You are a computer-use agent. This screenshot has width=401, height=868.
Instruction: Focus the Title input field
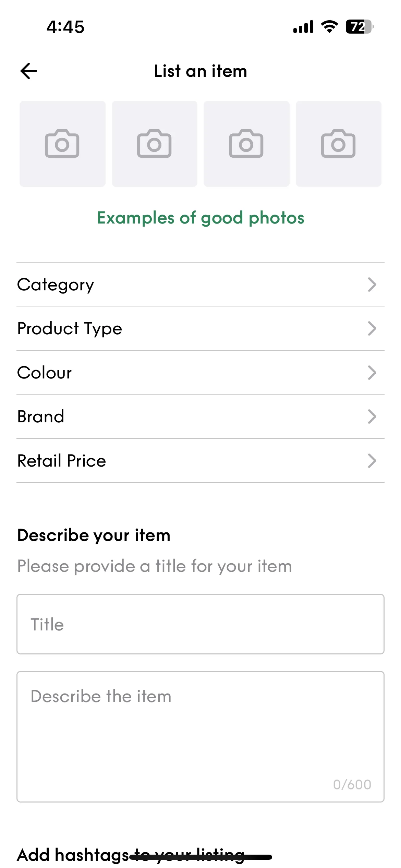coord(200,624)
